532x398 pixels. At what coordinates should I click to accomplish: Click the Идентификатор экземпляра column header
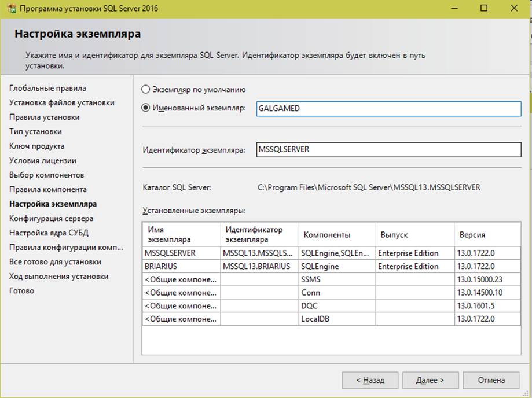pos(259,235)
